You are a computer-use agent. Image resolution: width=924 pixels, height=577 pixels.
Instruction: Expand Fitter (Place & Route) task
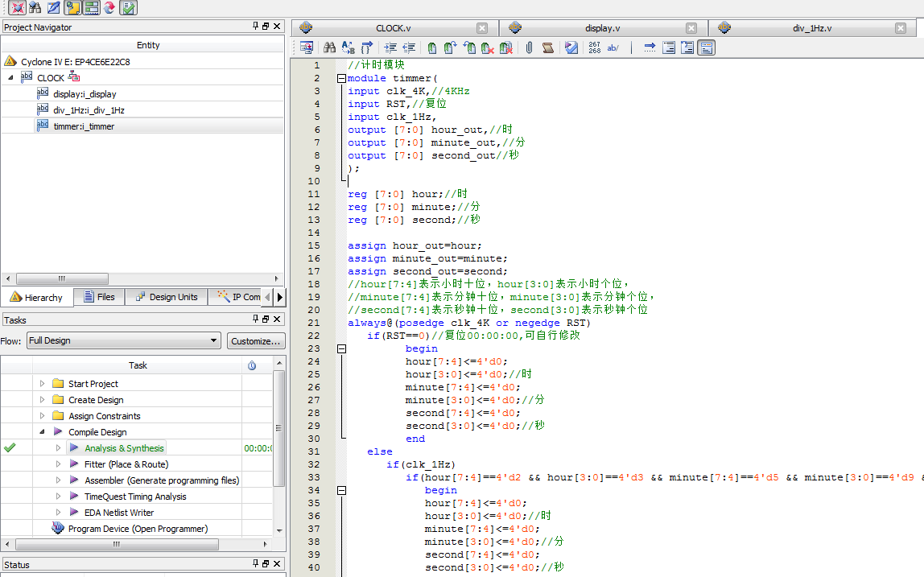58,464
